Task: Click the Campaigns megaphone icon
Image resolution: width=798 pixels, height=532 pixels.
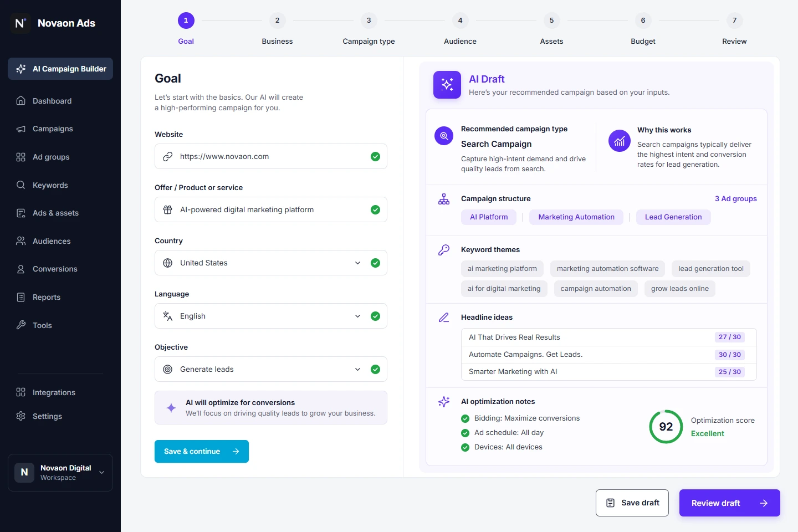Action: tap(21, 129)
